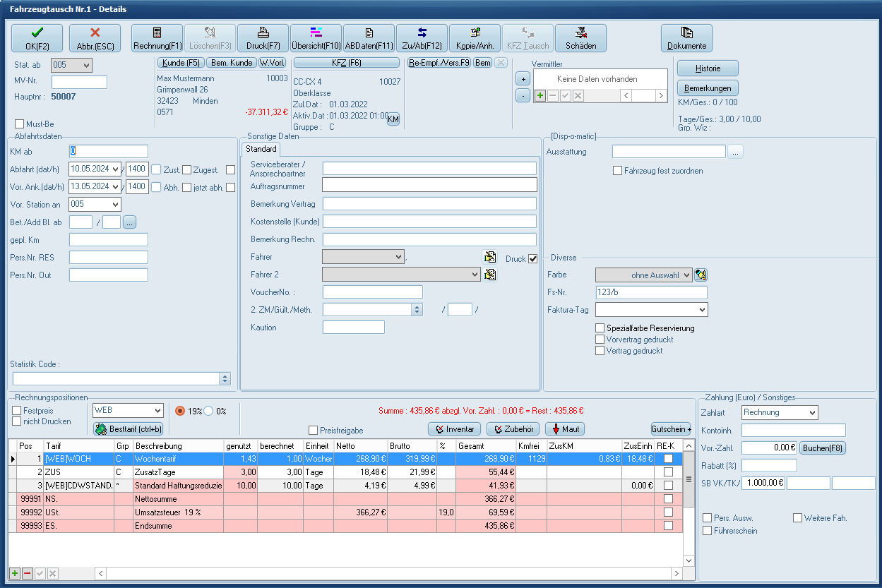882x588 pixels.
Task: Check Fahrzeug fest zuordnen option
Action: [618, 171]
